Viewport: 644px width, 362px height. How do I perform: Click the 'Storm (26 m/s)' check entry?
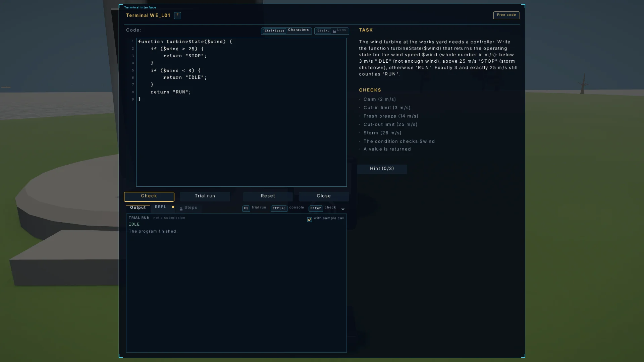click(x=382, y=133)
